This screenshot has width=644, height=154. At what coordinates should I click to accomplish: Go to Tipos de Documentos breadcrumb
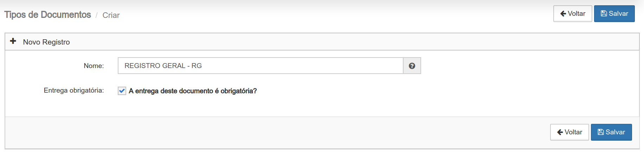point(47,15)
